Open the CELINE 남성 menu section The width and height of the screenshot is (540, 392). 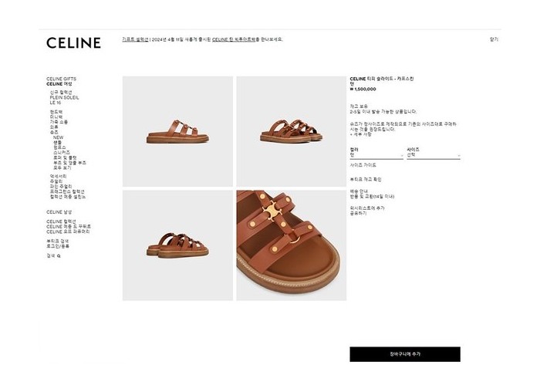click(59, 212)
